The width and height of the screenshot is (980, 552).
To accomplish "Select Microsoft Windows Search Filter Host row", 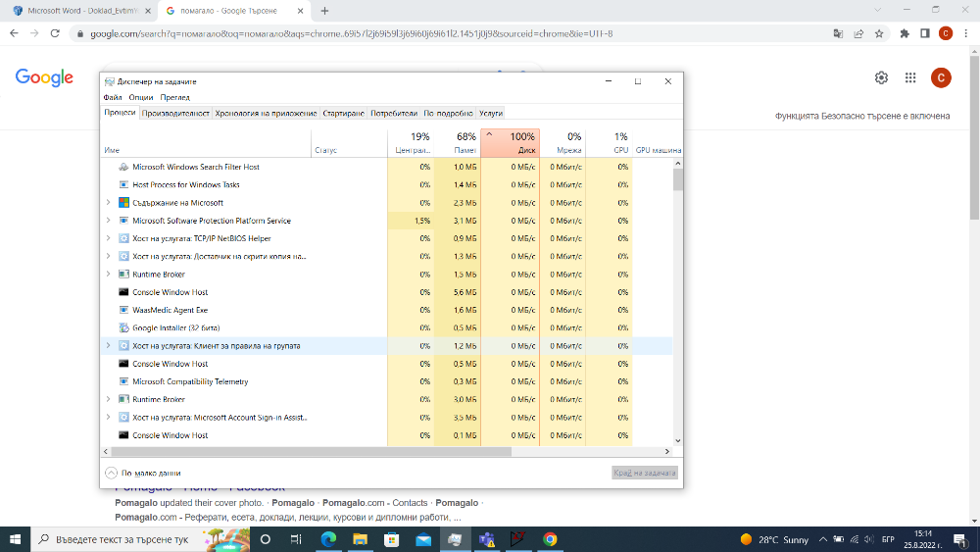I will click(x=386, y=167).
